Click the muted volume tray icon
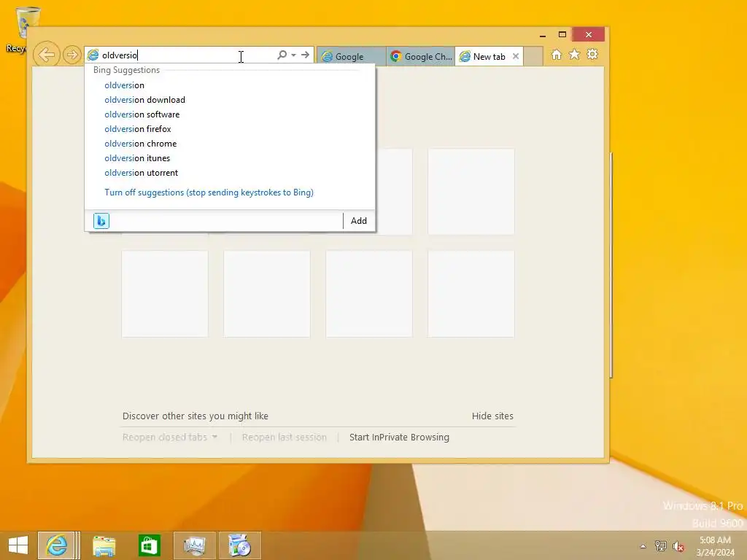This screenshot has width=747, height=560. (678, 546)
